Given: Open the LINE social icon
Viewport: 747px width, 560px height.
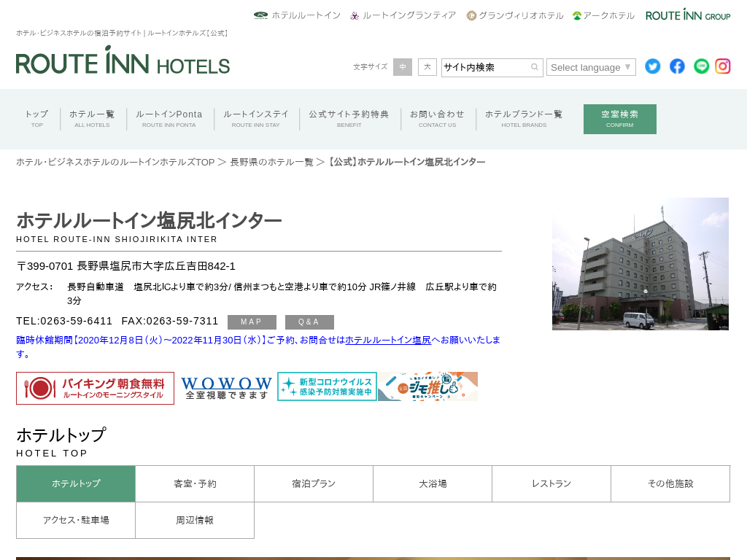Looking at the screenshot, I should 701,66.
